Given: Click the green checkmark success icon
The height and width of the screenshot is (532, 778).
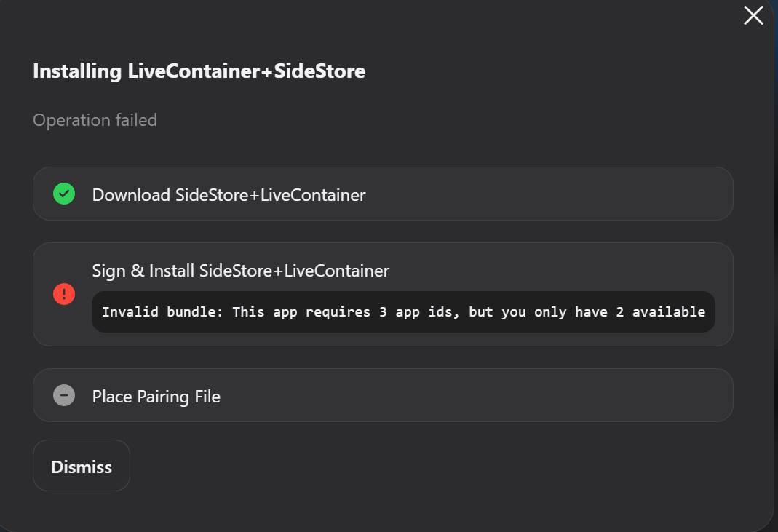Looking at the screenshot, I should pyautogui.click(x=64, y=194).
